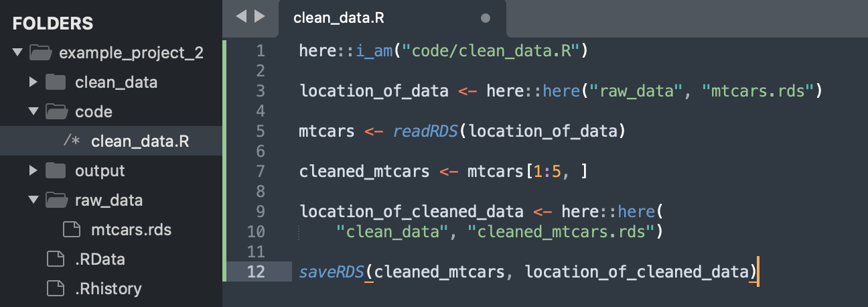The image size is (868, 307).
Task: Click the output folder icon
Action: 56,171
